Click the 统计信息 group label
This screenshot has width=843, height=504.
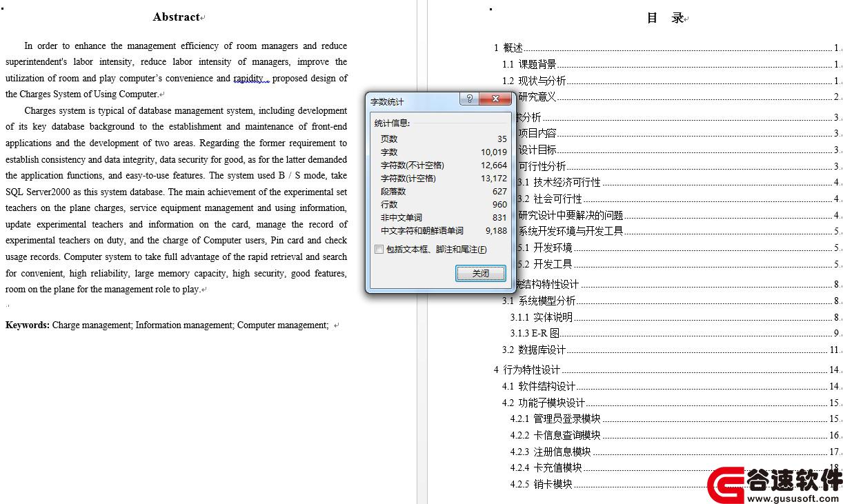pyautogui.click(x=392, y=123)
